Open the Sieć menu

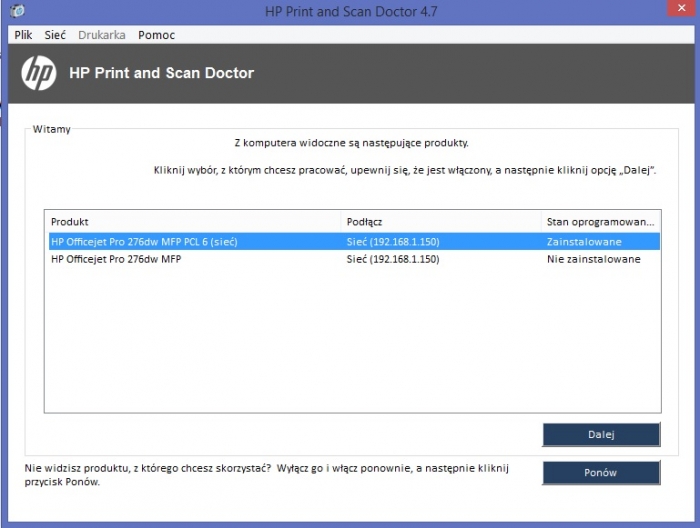coord(55,35)
